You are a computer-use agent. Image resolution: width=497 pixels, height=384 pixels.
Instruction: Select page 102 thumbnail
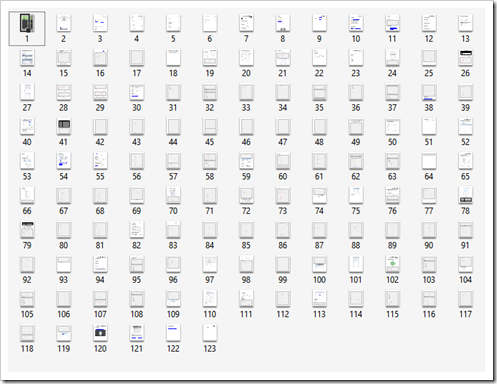(x=392, y=264)
